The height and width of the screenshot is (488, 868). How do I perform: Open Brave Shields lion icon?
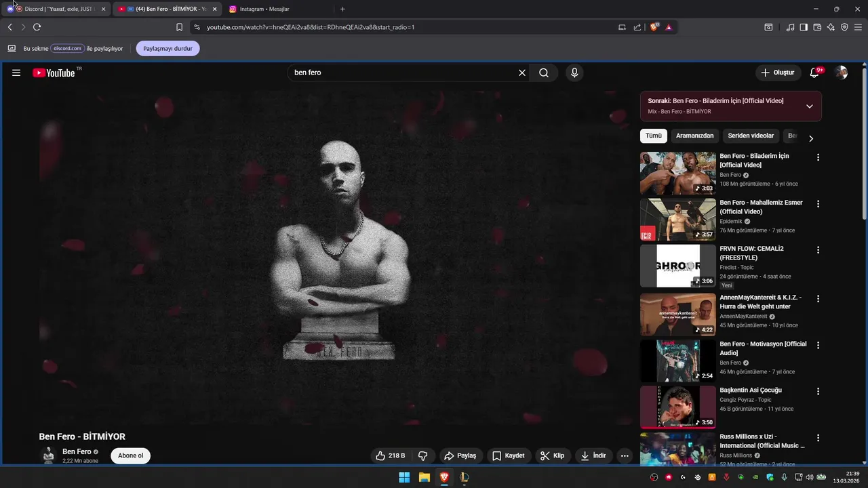click(x=654, y=27)
